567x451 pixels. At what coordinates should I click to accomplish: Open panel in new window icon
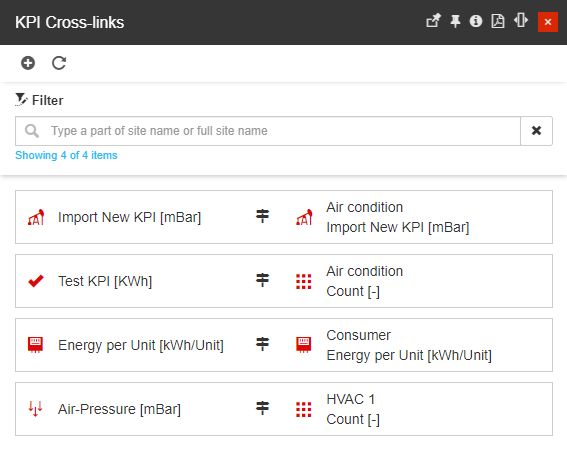pyautogui.click(x=433, y=21)
